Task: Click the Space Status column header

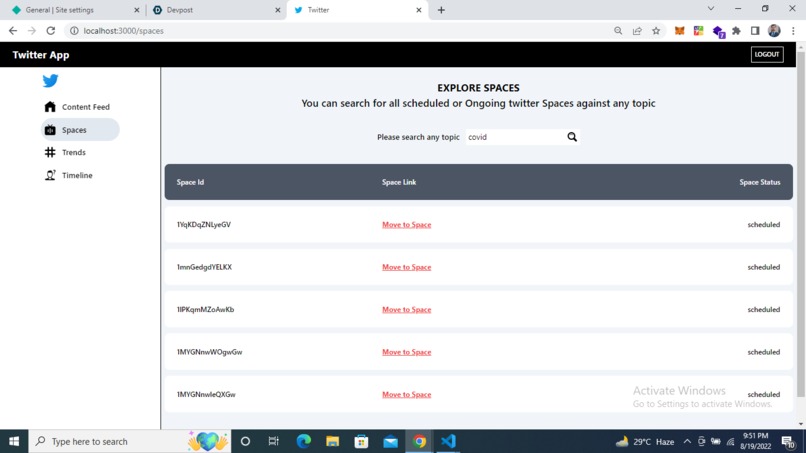Action: click(760, 182)
